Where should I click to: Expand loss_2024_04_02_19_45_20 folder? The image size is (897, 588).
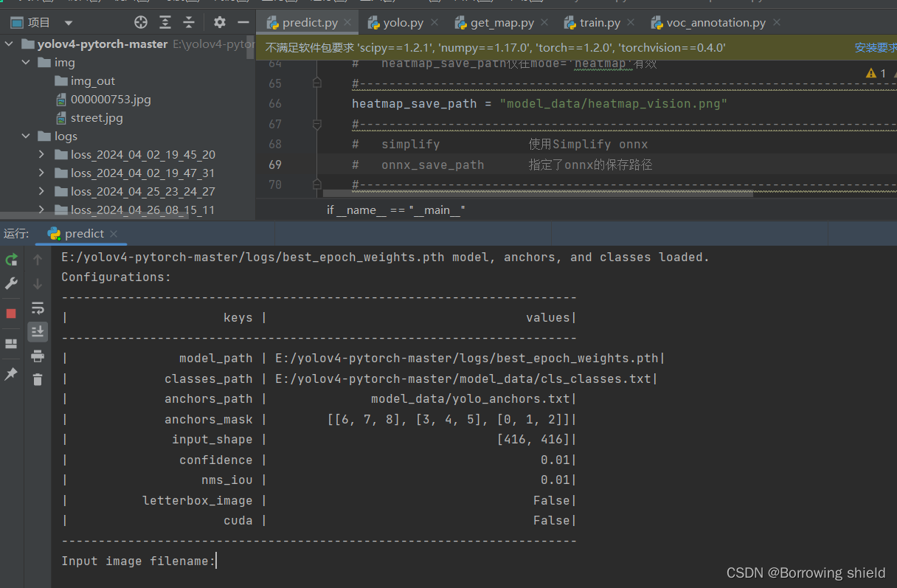[42, 155]
